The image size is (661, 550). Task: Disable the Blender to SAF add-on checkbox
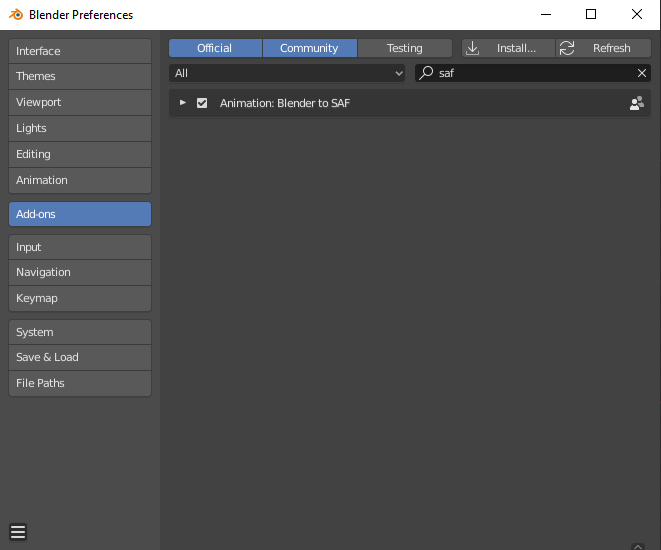click(202, 103)
